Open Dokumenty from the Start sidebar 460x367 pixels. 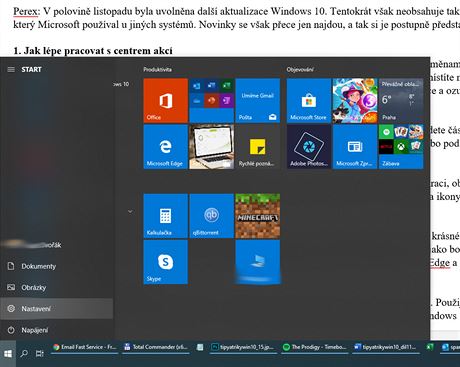pos(57,266)
